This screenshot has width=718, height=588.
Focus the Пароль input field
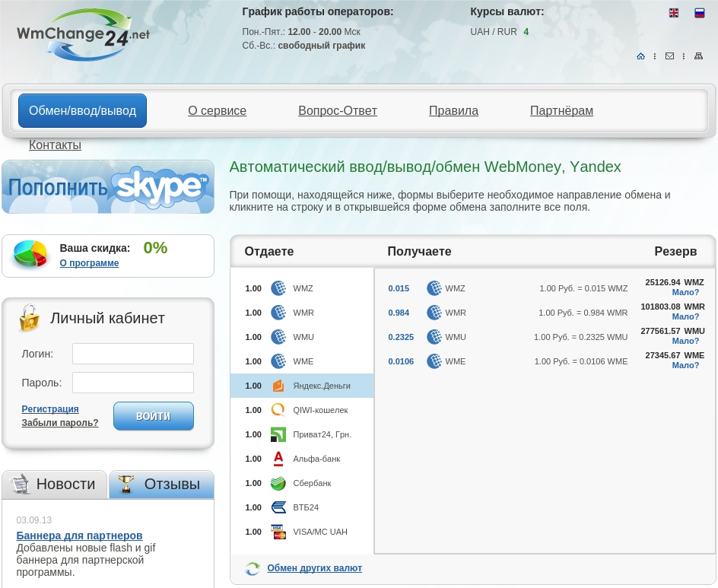(x=133, y=383)
